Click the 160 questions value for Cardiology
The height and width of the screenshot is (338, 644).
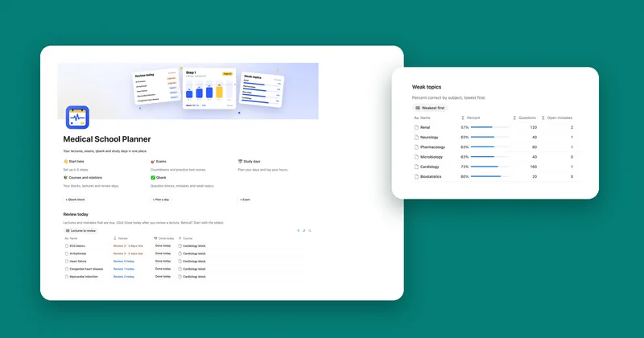click(533, 167)
